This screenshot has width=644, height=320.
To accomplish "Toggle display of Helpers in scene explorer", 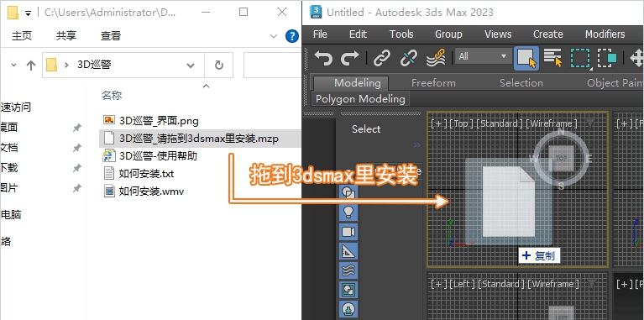I will coord(348,251).
